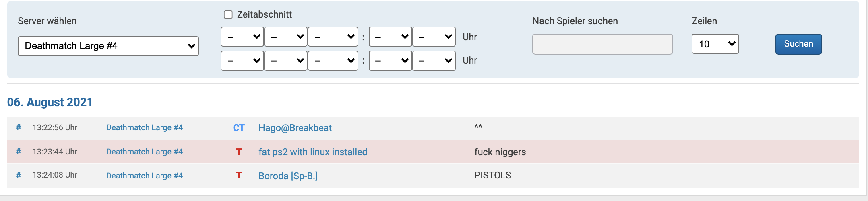Click the # permalink for the 13:22:56 message
This screenshot has width=868, height=201.
pyautogui.click(x=18, y=128)
